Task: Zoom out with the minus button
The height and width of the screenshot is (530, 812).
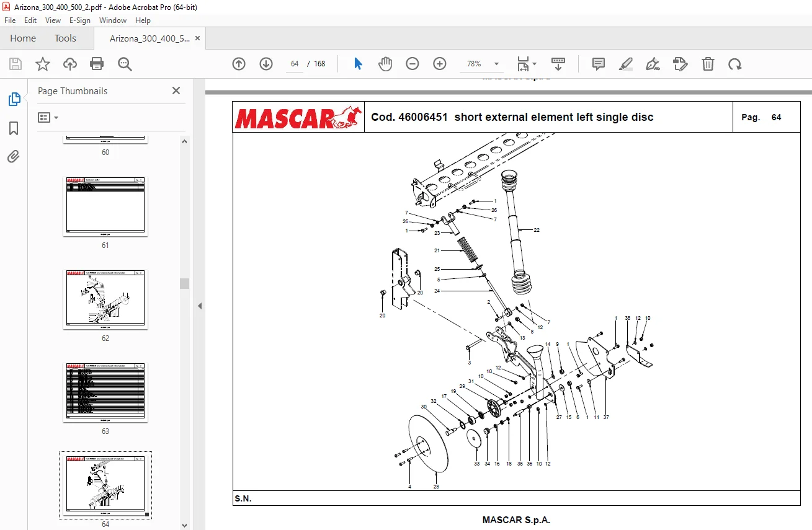Action: click(413, 64)
